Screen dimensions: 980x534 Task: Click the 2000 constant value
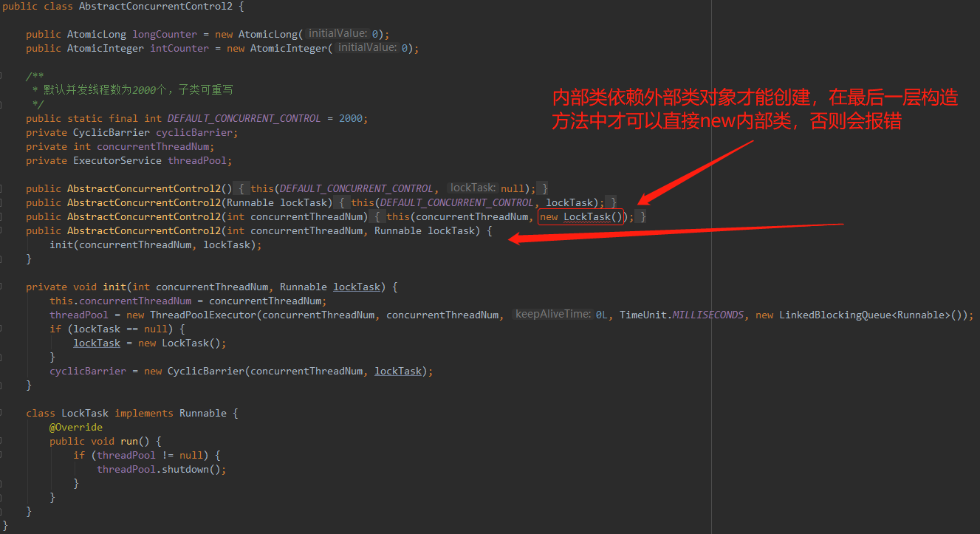click(351, 118)
